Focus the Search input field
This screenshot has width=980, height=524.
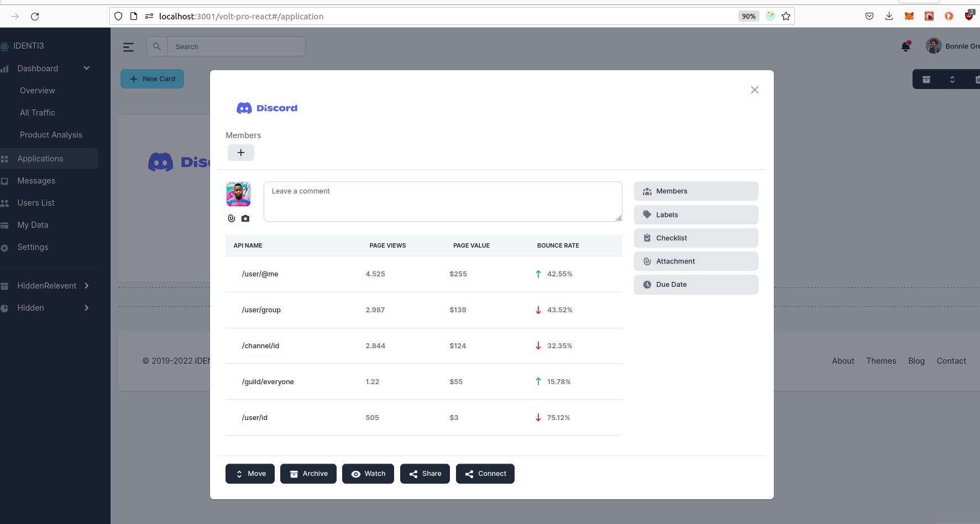tap(236, 46)
